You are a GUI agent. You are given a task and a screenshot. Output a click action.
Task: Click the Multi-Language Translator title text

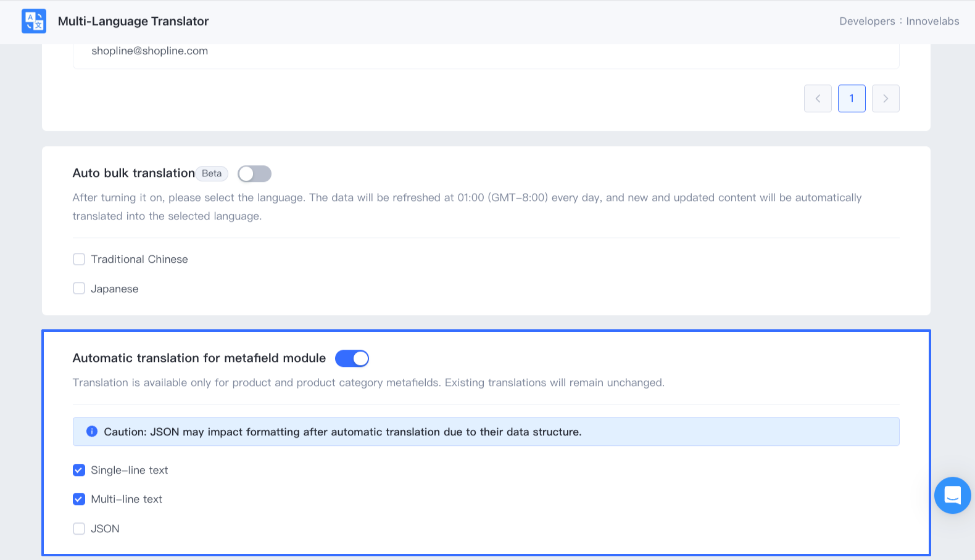[x=133, y=21]
